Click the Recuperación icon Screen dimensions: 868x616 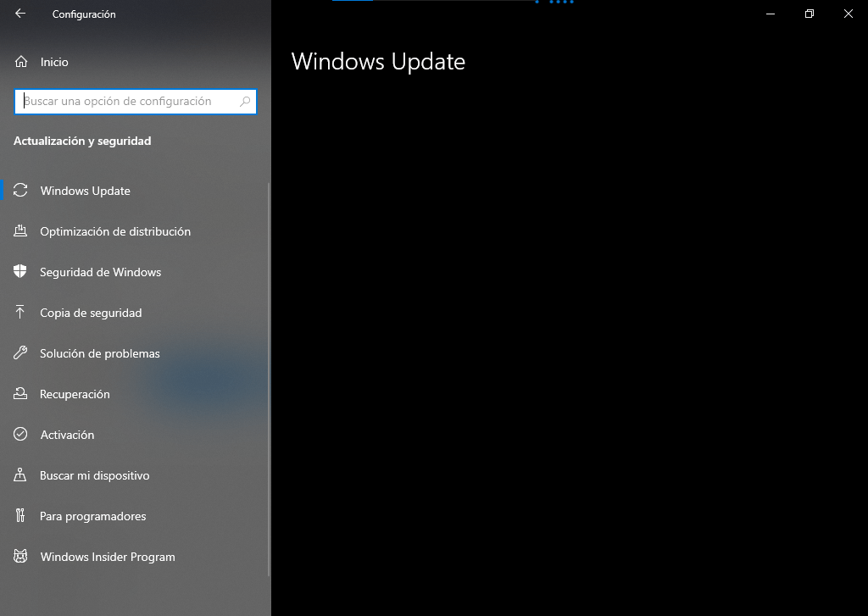click(20, 393)
